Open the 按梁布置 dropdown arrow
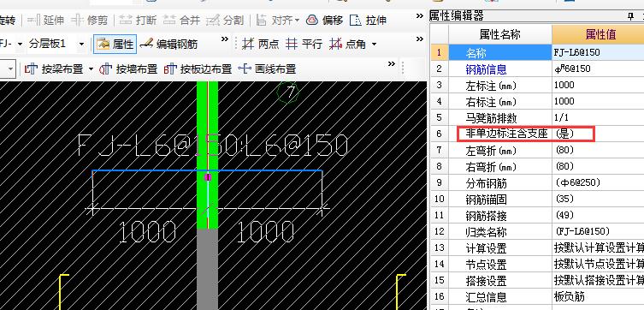The height and width of the screenshot is (310, 644). click(x=91, y=69)
